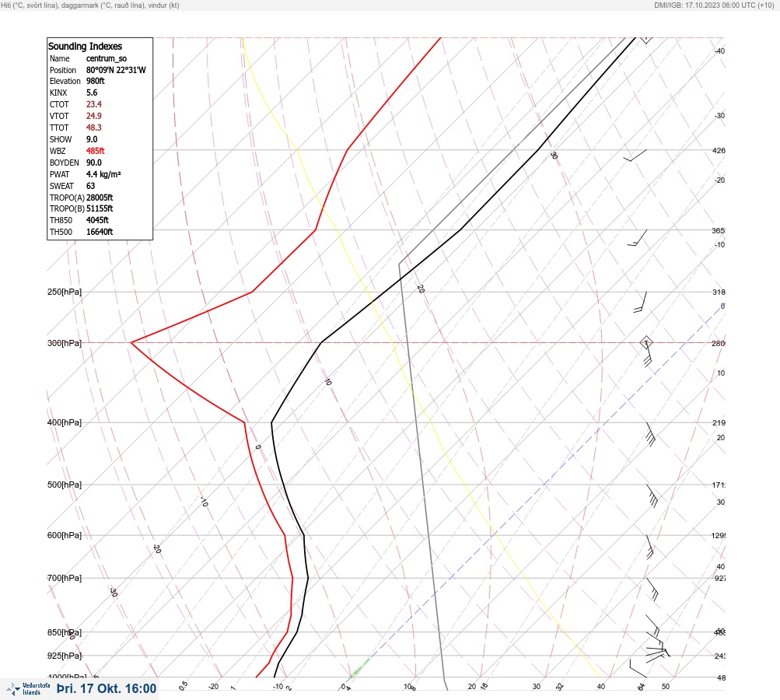
Task: Click the wind barb at 400 hPa
Action: coord(650,434)
